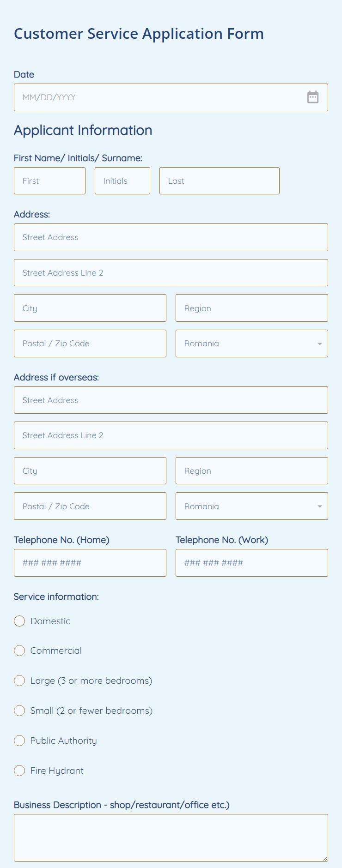Select the Commercial service option

(x=19, y=651)
